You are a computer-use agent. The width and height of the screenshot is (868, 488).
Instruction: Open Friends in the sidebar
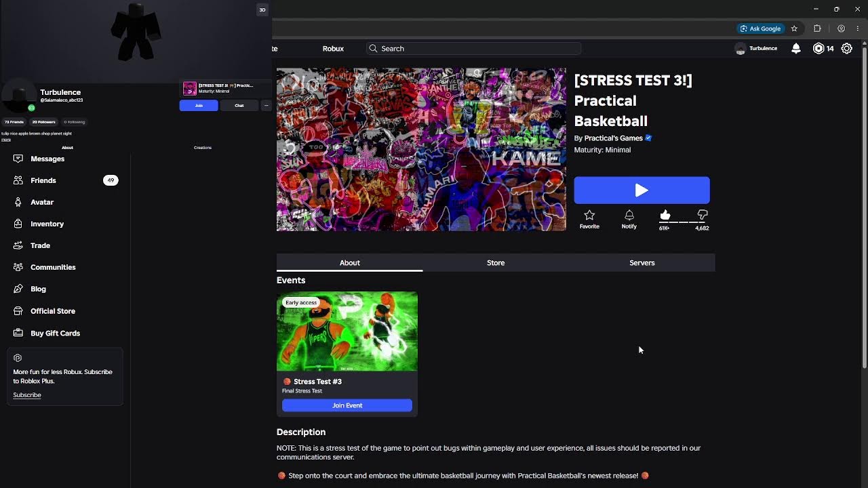pos(35,180)
